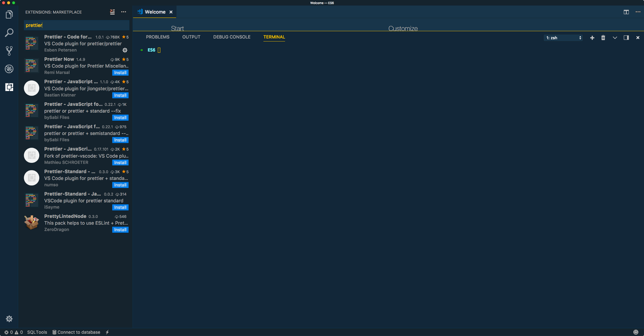This screenshot has height=336, width=644.
Task: Switch to the PROBLEMS panel tab
Action: (158, 37)
